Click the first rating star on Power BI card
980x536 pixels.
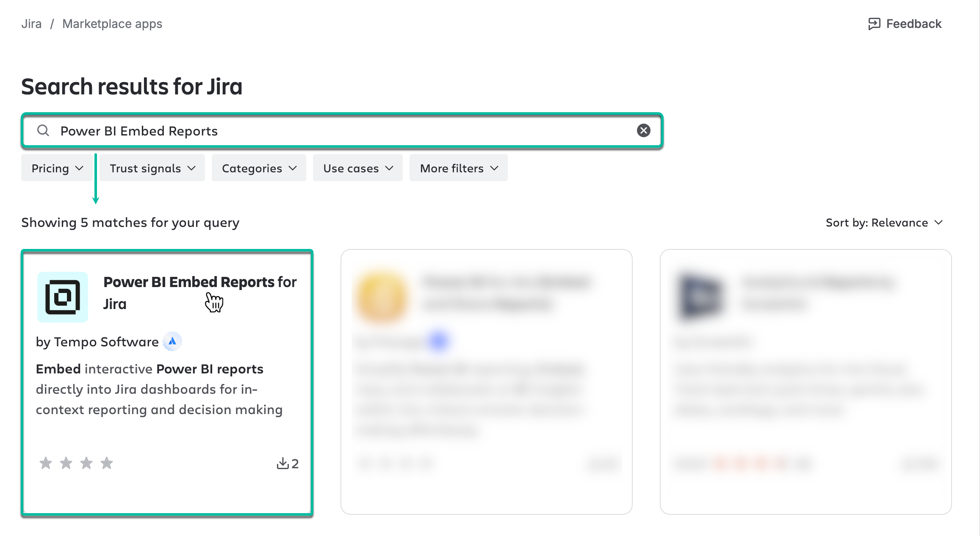[46, 463]
